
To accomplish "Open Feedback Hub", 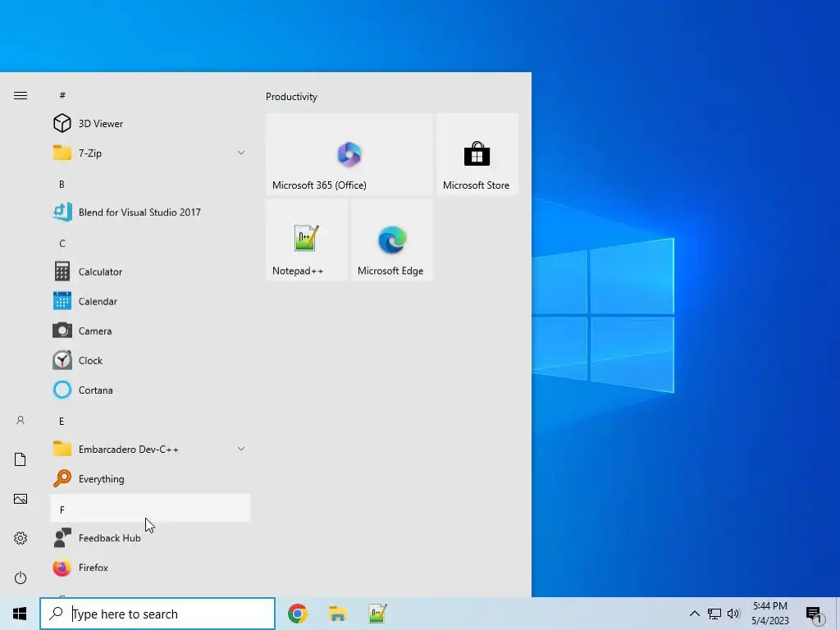I will click(150, 538).
